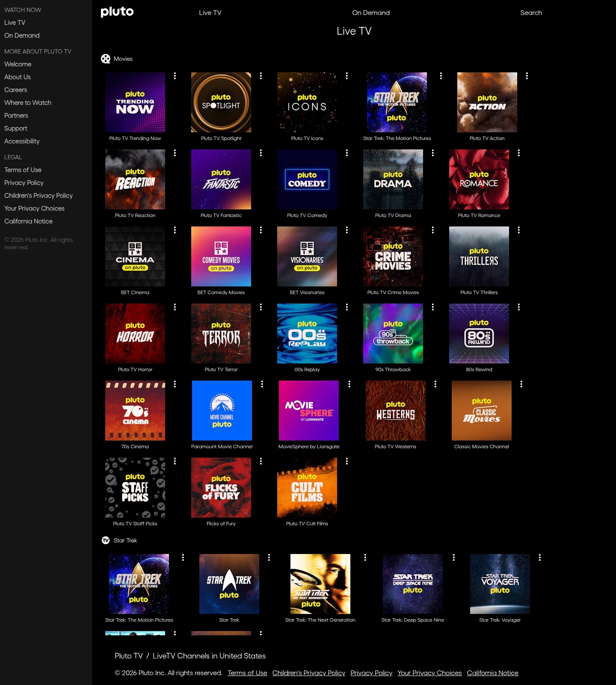Open options menu for 70s Cinema
616x685 pixels.
point(175,384)
